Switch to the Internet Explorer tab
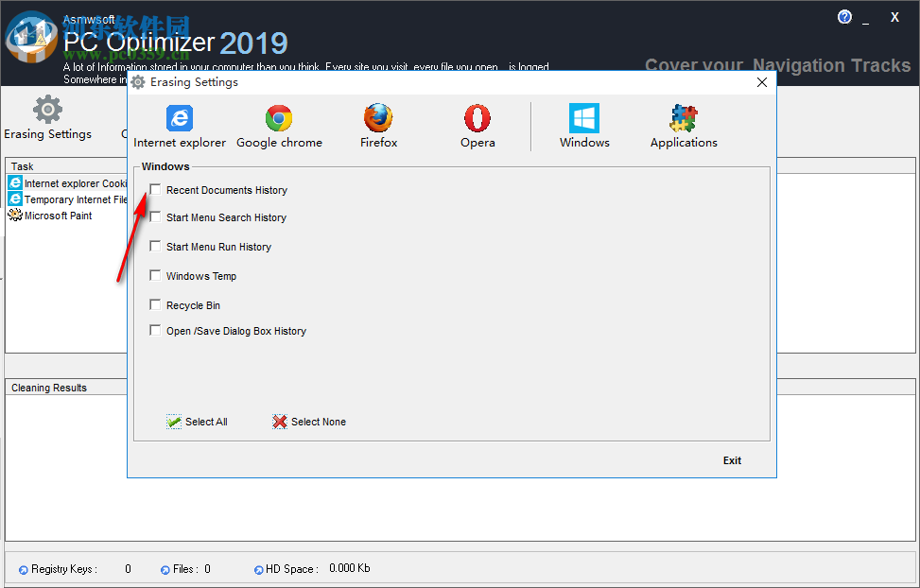Image resolution: width=920 pixels, height=588 pixels. click(x=180, y=126)
